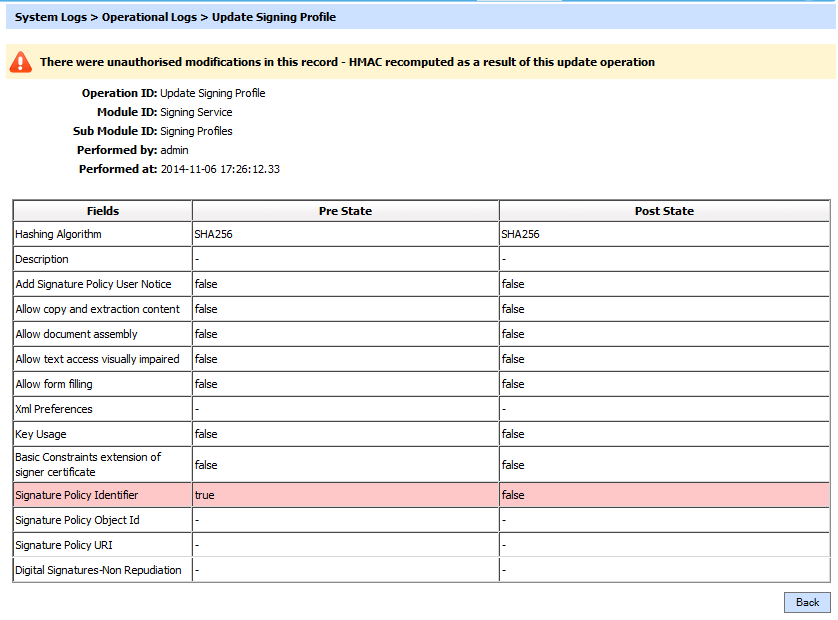Open Operational Logs breadcrumb item
The height and width of the screenshot is (620, 838).
tap(149, 17)
